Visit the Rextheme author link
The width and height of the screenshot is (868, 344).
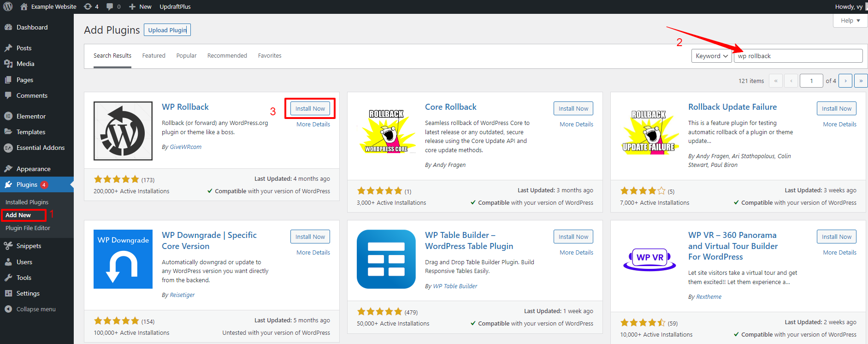click(709, 297)
